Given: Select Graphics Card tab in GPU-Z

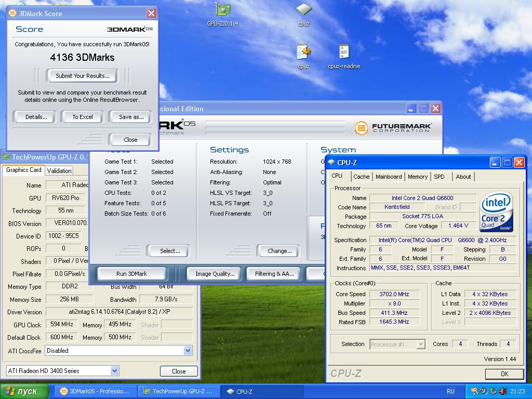Looking at the screenshot, I should click(x=24, y=170).
